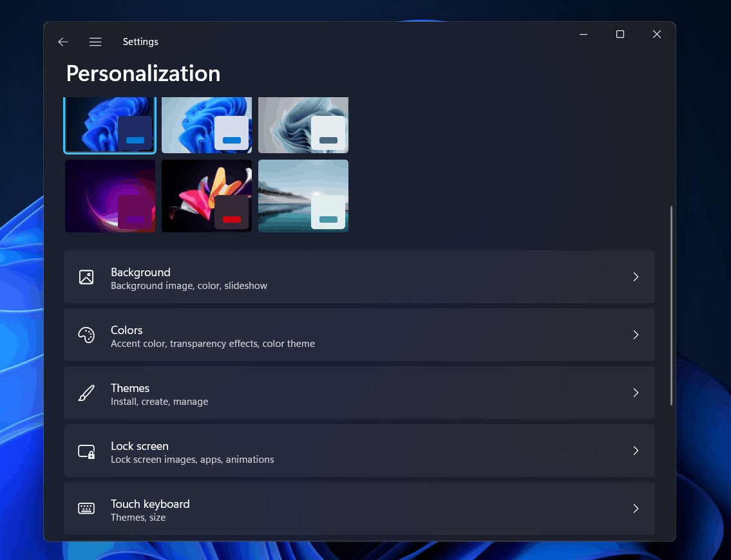
Task: Click the Lock screen icon
Action: (x=86, y=451)
